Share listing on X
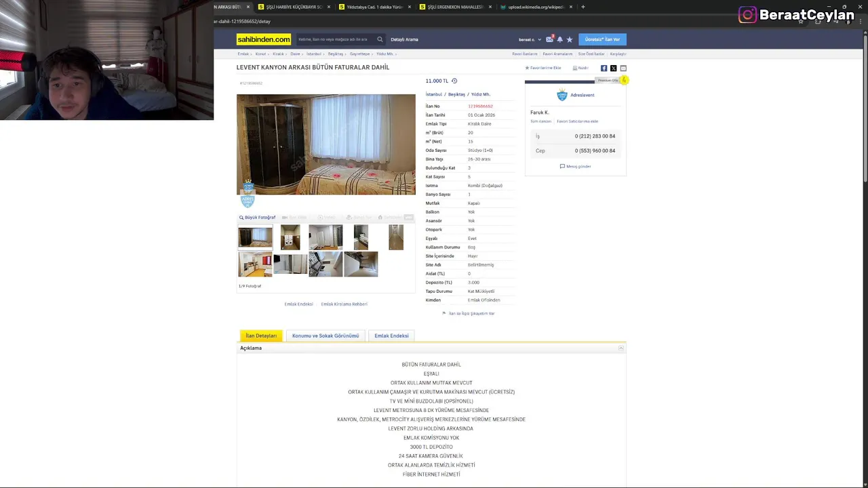 click(x=613, y=68)
